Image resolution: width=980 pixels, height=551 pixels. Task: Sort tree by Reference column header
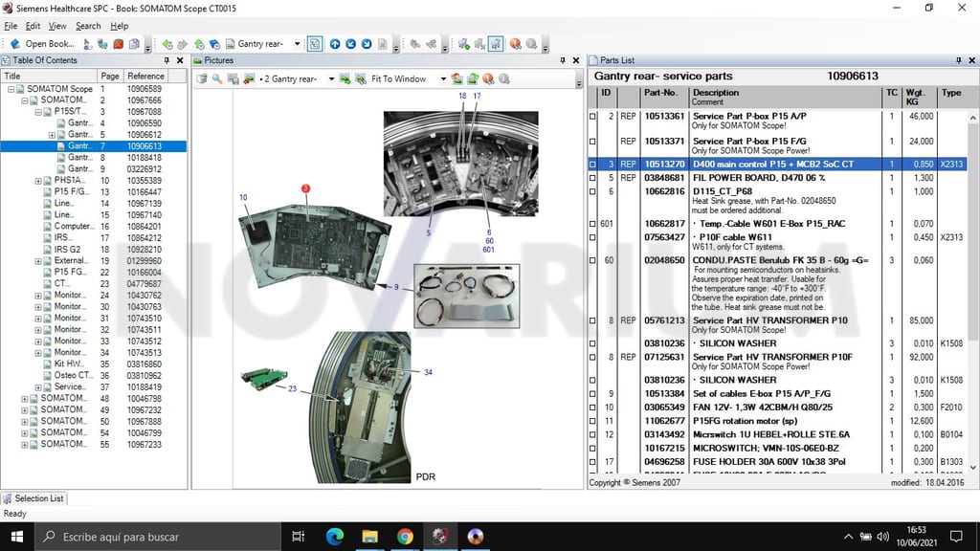click(145, 77)
